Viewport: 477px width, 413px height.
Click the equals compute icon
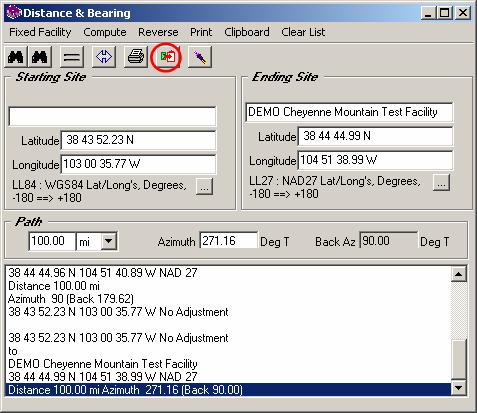point(72,57)
